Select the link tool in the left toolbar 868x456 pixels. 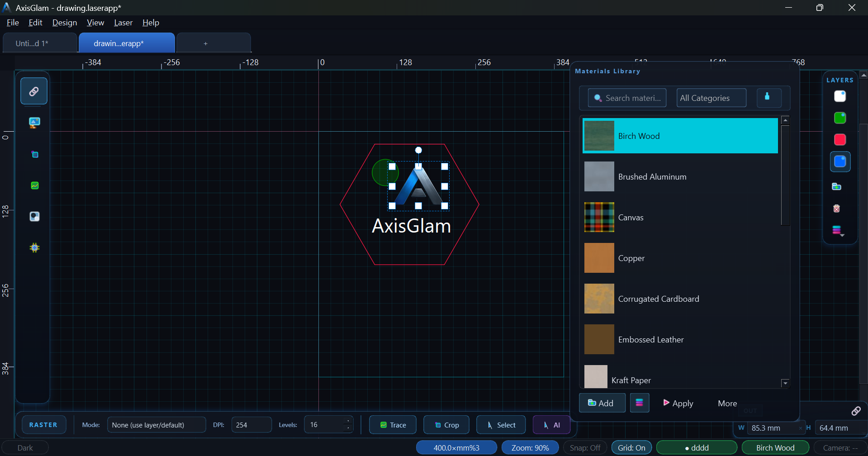34,90
